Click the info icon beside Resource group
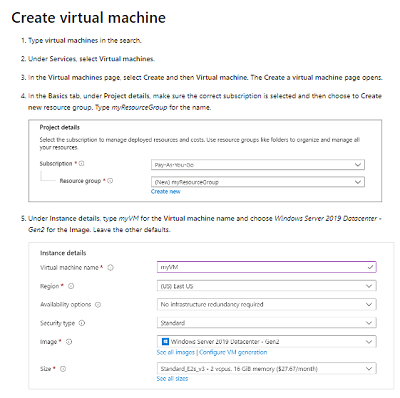Image resolution: width=400 pixels, height=398 pixels. (x=110, y=181)
